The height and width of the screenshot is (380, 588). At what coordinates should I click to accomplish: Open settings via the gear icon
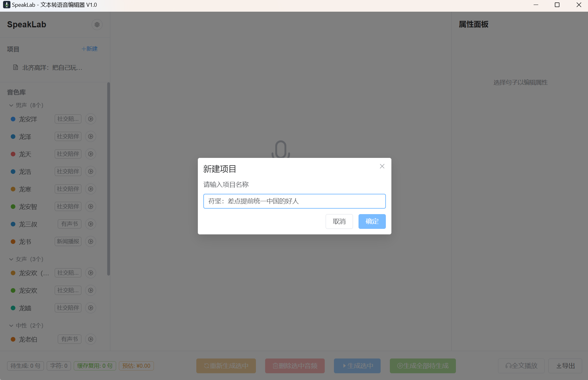point(97,25)
